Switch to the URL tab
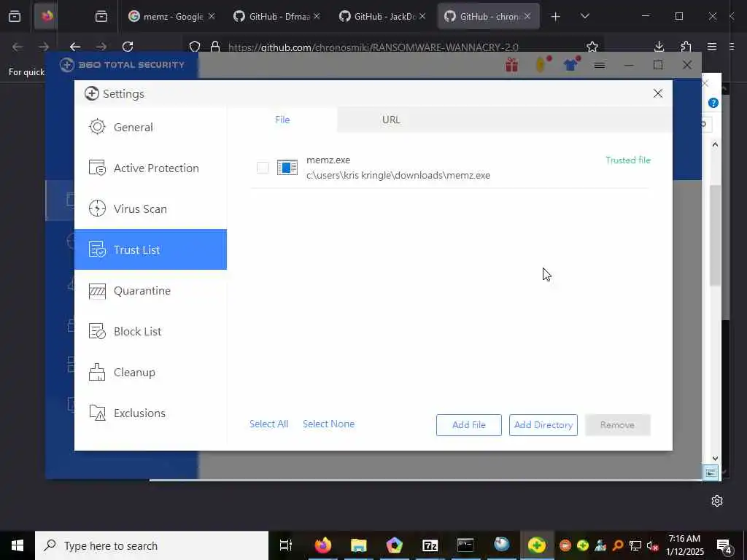 click(x=391, y=120)
